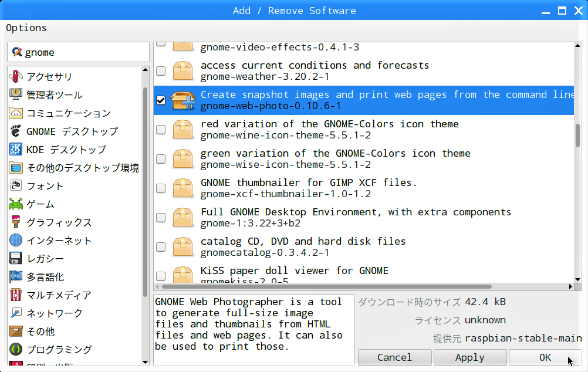Click the category list vertical scrollbar thumb

pos(145,192)
